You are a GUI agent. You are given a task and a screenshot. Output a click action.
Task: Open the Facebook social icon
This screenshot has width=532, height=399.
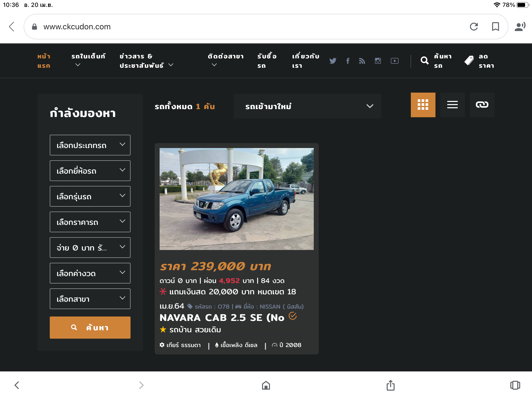pyautogui.click(x=348, y=61)
